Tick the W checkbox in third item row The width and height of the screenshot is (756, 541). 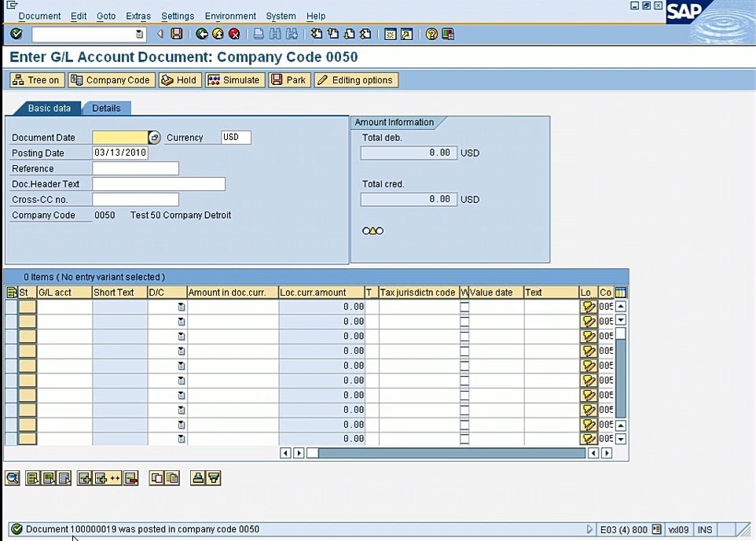click(464, 336)
